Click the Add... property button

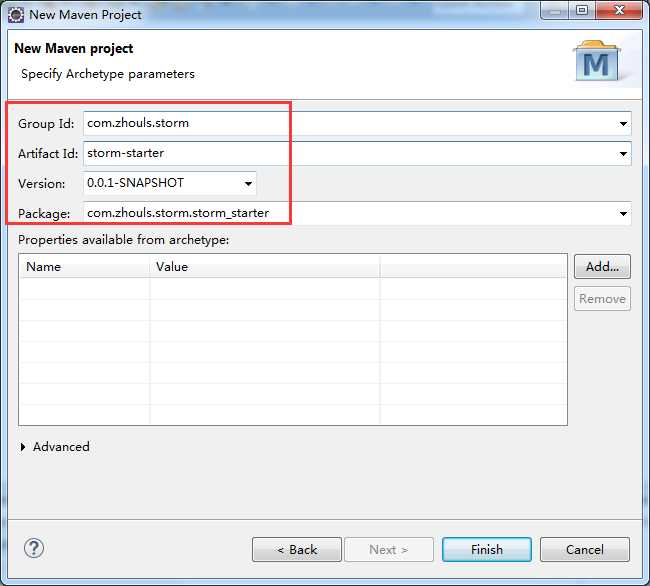[x=602, y=266]
